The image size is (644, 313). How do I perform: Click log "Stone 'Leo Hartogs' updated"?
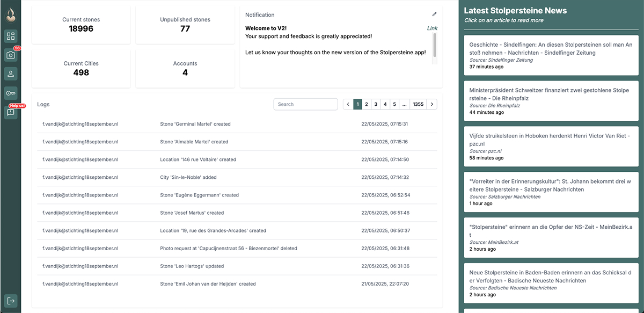[x=192, y=266]
